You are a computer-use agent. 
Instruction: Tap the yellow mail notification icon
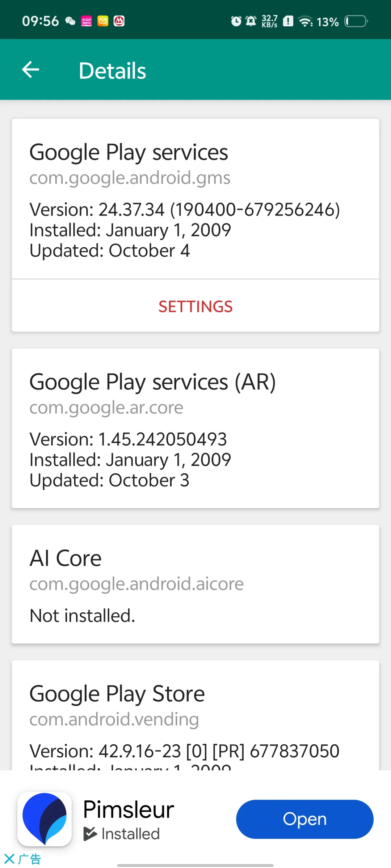pos(103,21)
